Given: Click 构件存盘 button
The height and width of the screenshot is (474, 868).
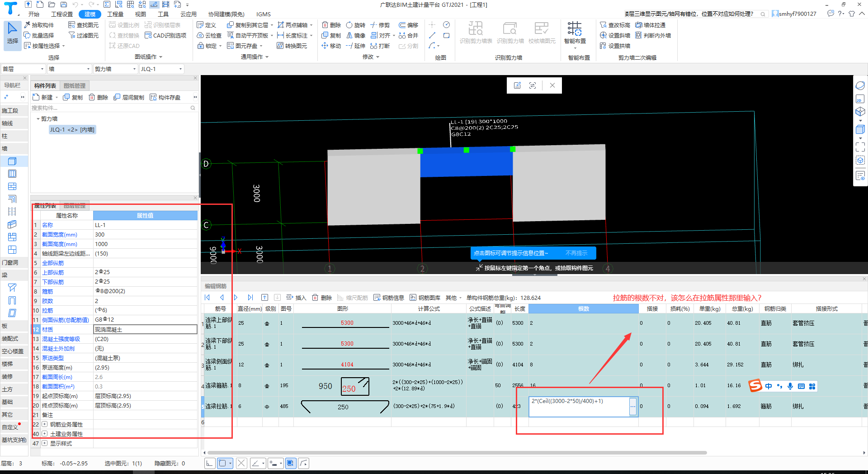Looking at the screenshot, I should click(165, 97).
